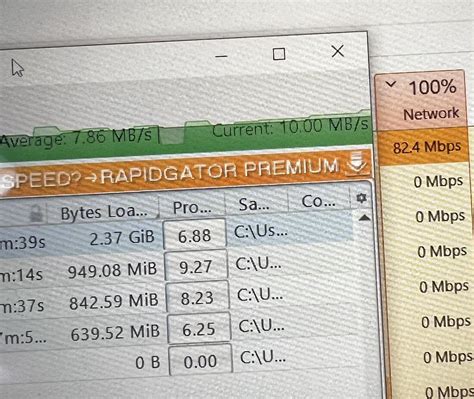Viewport: 474px width, 399px height.
Task: Sort by Bytes Loaded column header
Action: click(x=104, y=212)
